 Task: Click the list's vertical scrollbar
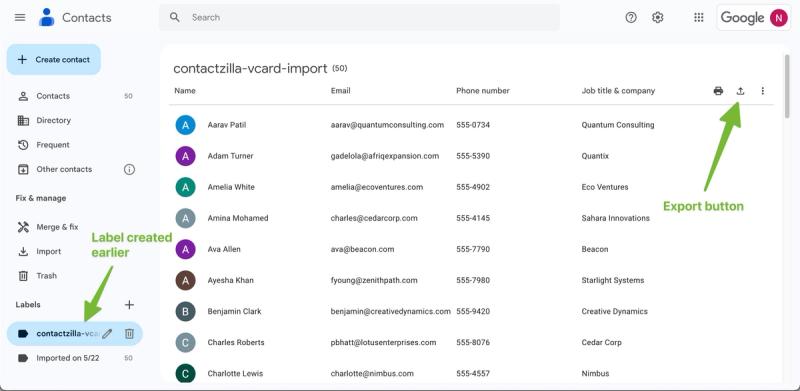(x=787, y=86)
